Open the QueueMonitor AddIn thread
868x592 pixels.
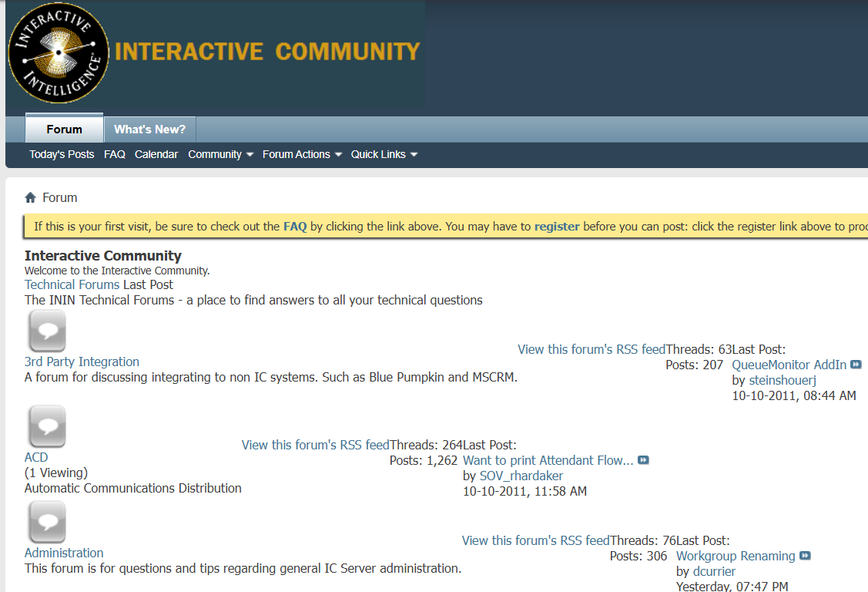point(789,365)
